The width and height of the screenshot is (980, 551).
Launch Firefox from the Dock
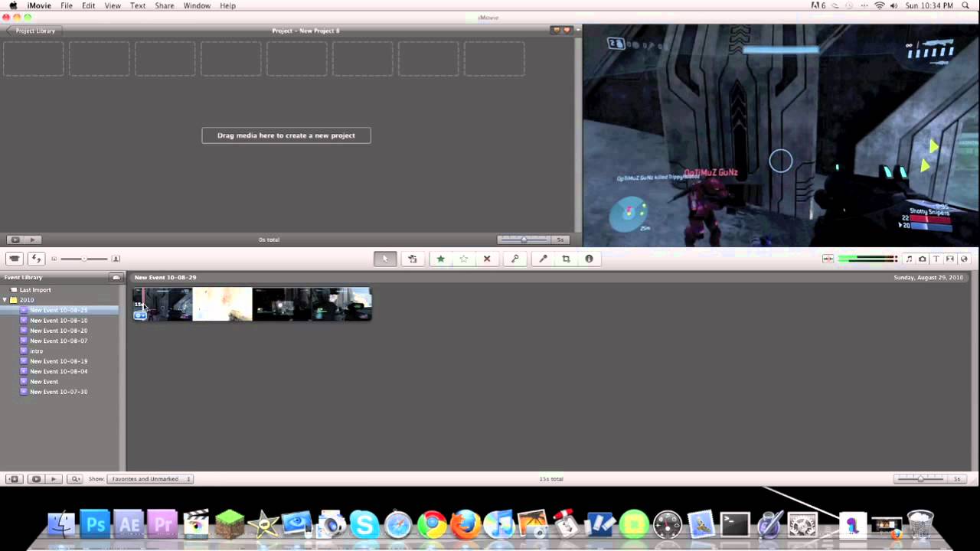coord(465,525)
